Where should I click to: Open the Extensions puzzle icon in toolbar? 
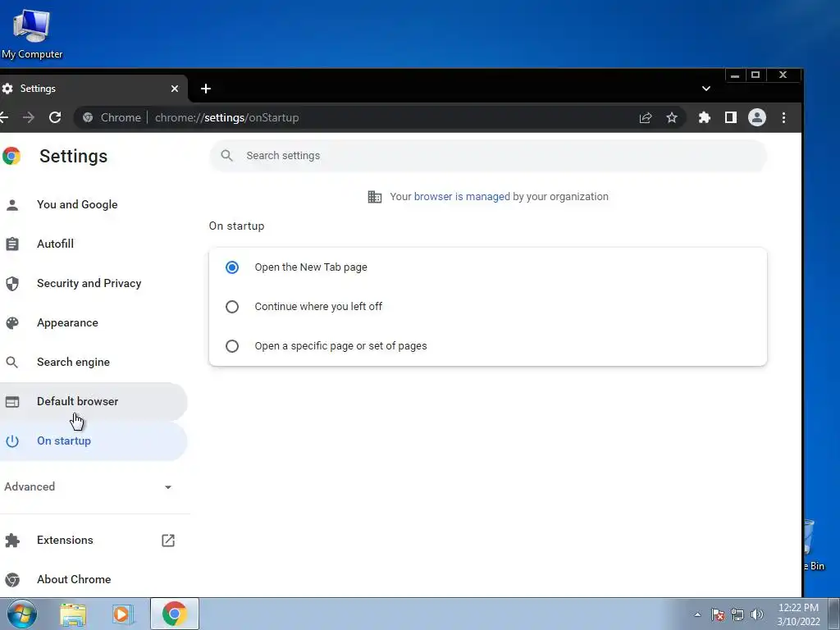pyautogui.click(x=705, y=118)
